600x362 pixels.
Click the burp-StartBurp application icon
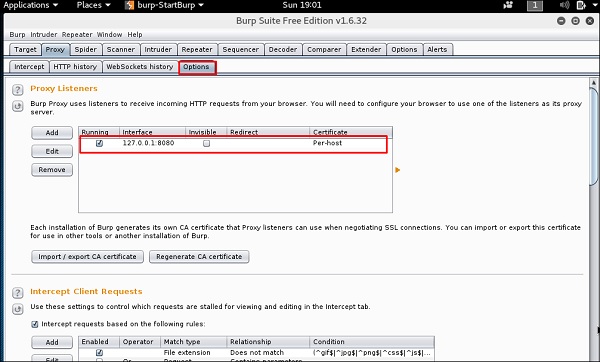pyautogui.click(x=130, y=5)
